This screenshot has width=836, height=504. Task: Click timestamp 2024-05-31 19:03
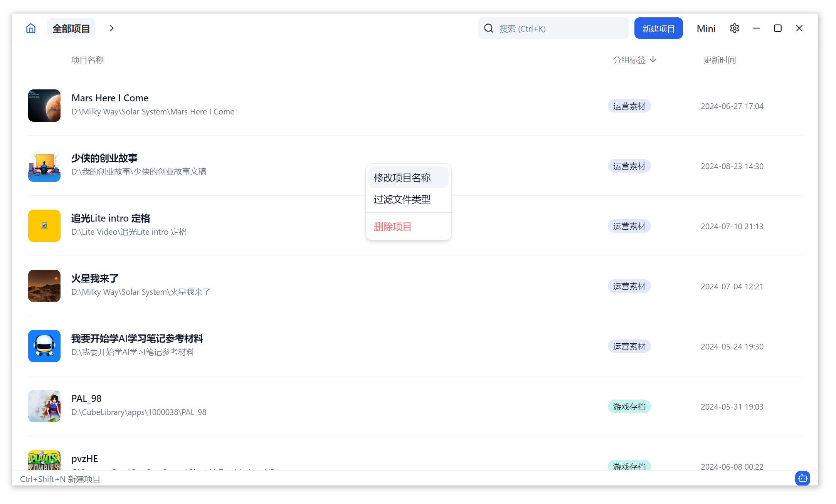(732, 407)
